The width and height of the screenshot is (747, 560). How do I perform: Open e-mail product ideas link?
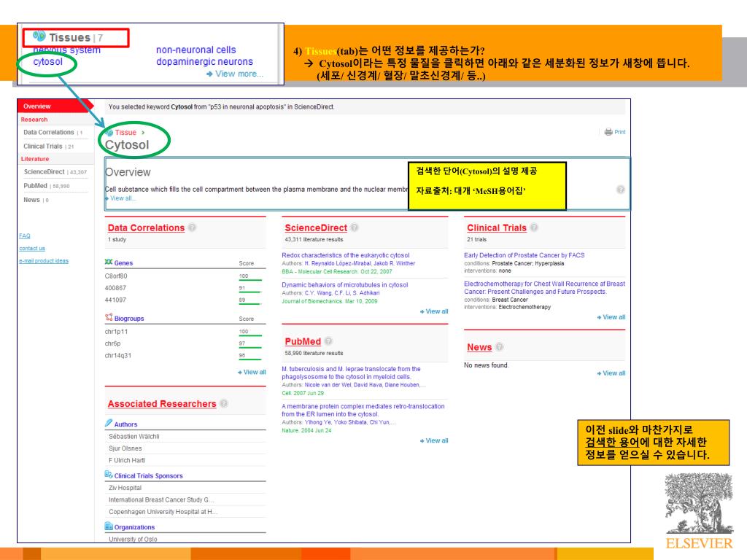pos(44,260)
